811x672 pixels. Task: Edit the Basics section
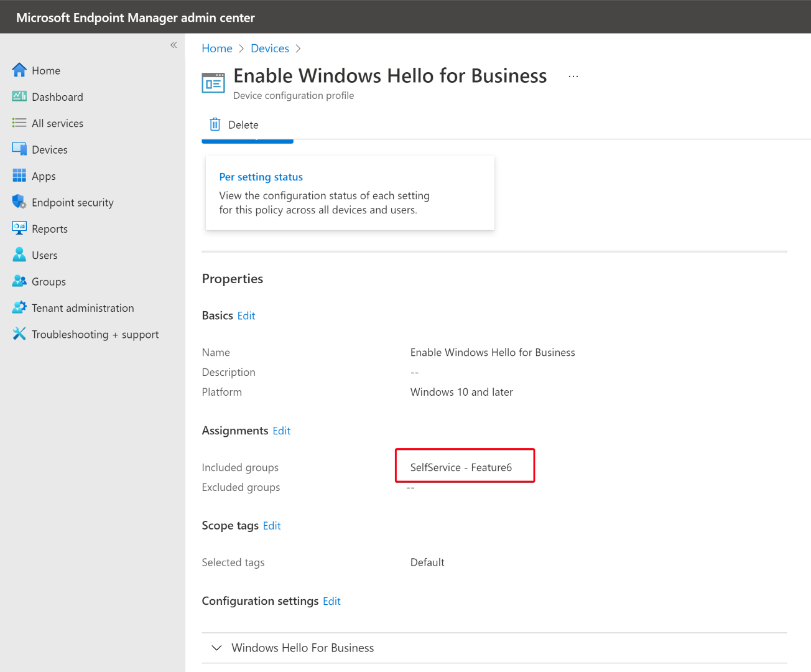tap(246, 315)
